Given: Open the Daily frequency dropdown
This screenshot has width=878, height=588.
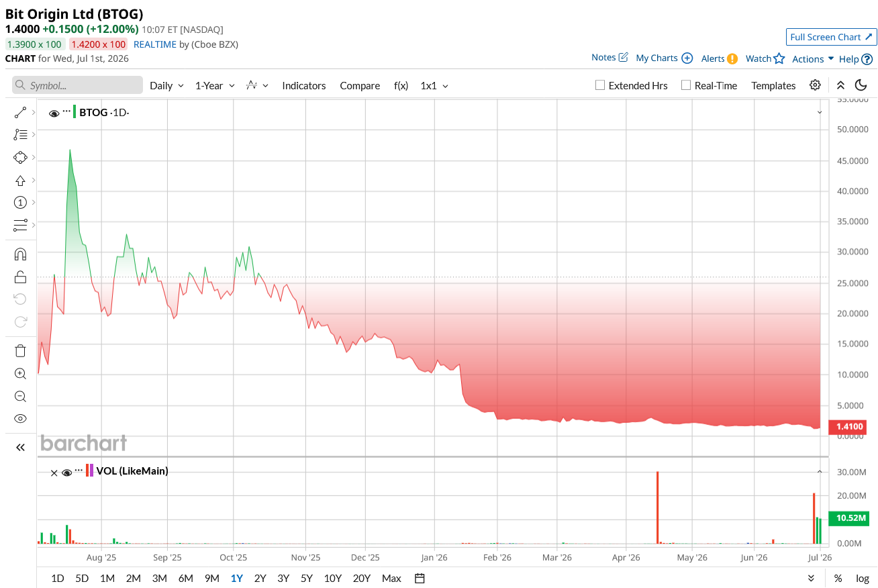Looking at the screenshot, I should pos(166,85).
